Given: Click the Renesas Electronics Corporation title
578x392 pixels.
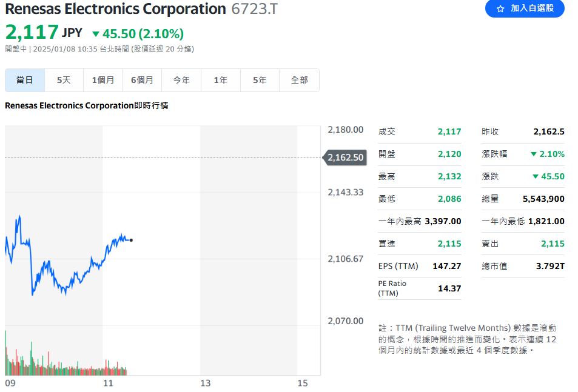Looking at the screenshot, I should (115, 9).
